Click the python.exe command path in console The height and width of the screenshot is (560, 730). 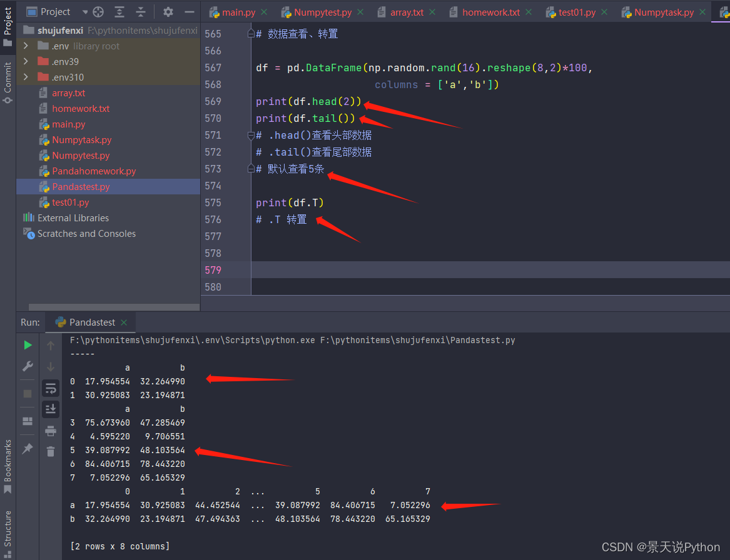pos(193,341)
